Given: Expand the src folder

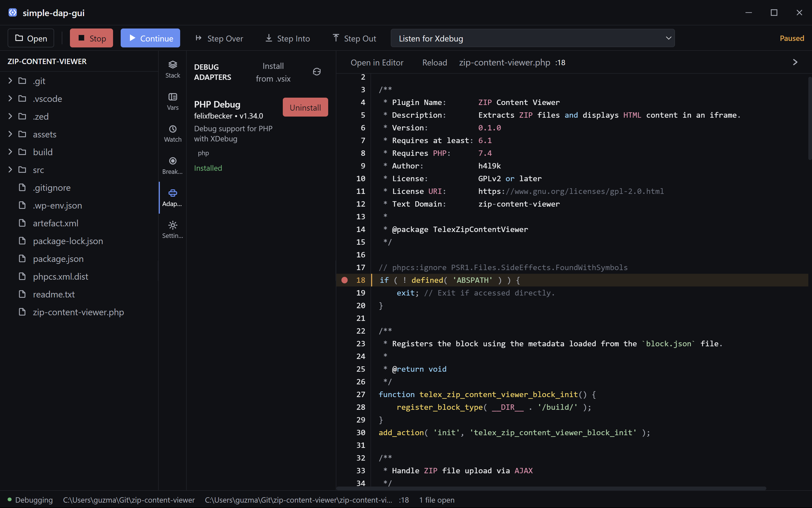Looking at the screenshot, I should point(10,170).
